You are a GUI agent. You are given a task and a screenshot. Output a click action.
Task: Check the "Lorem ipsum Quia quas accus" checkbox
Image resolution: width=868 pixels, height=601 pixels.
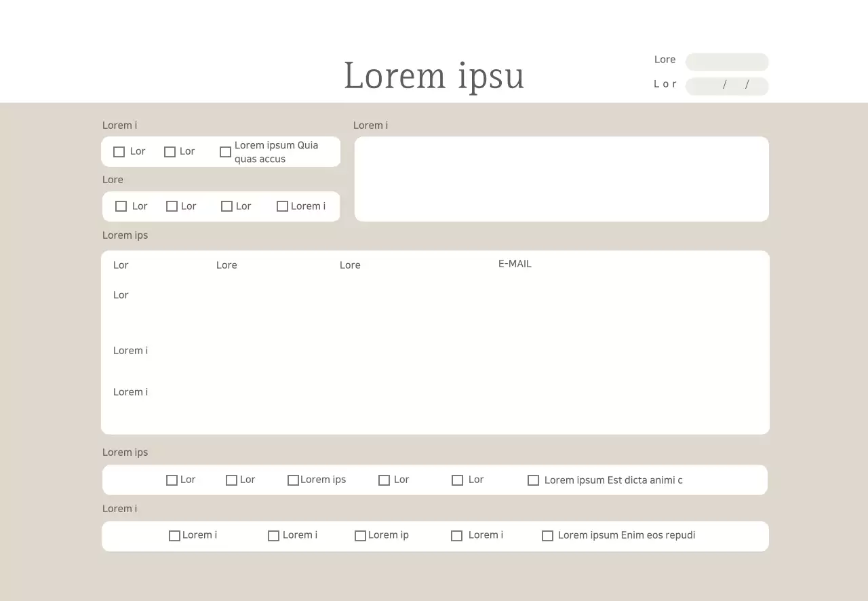[226, 152]
